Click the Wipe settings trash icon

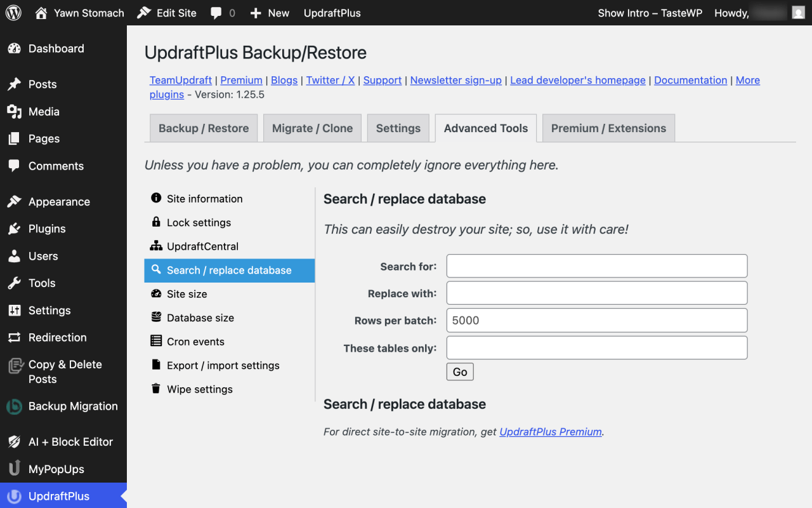click(156, 389)
